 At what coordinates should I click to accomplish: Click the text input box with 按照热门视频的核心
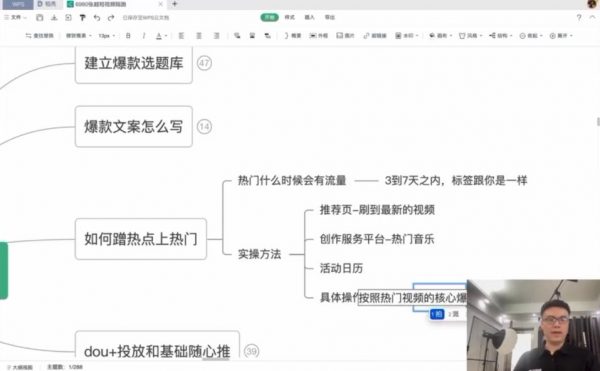(412, 298)
